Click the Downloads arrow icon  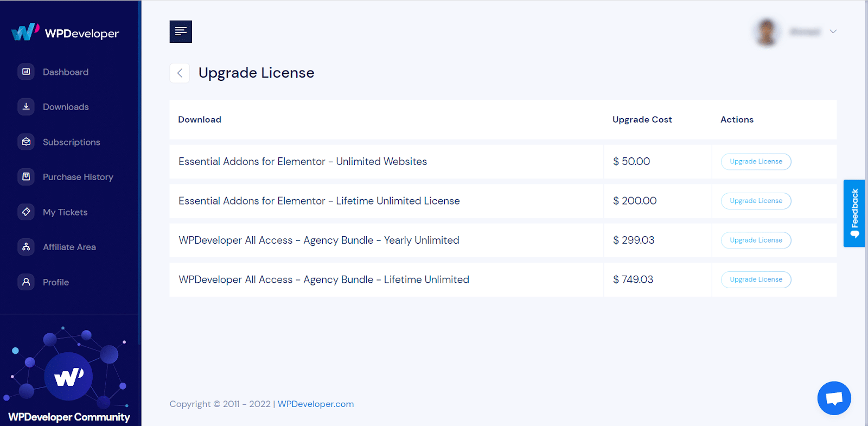tap(26, 107)
